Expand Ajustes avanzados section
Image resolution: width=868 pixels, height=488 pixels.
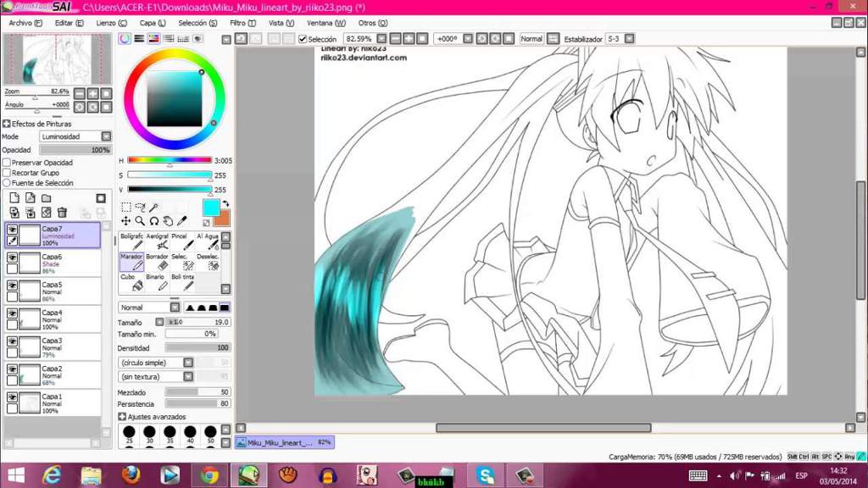pos(122,417)
